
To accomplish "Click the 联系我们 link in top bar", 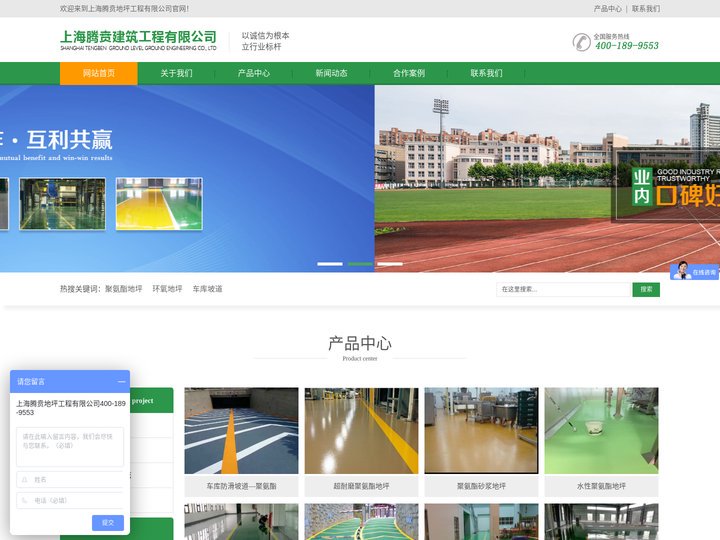I will 646,9.
